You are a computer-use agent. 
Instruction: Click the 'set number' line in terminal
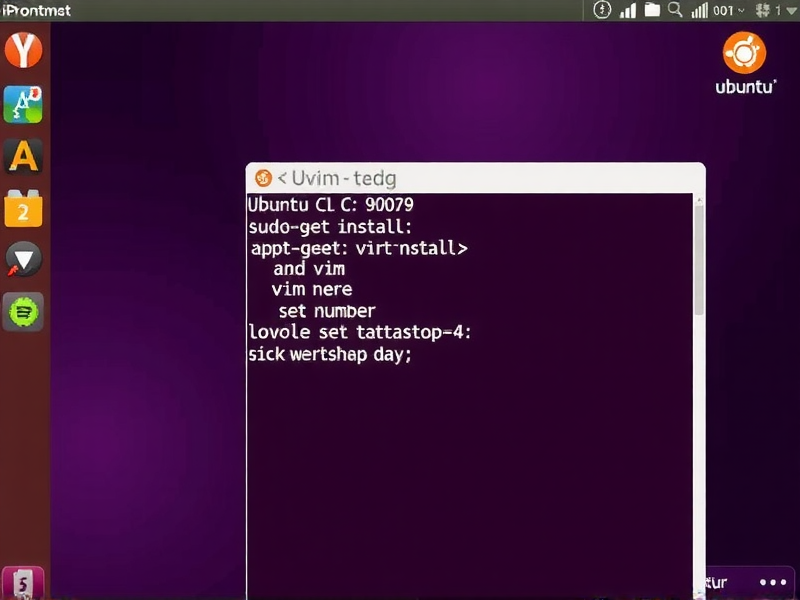(x=327, y=310)
